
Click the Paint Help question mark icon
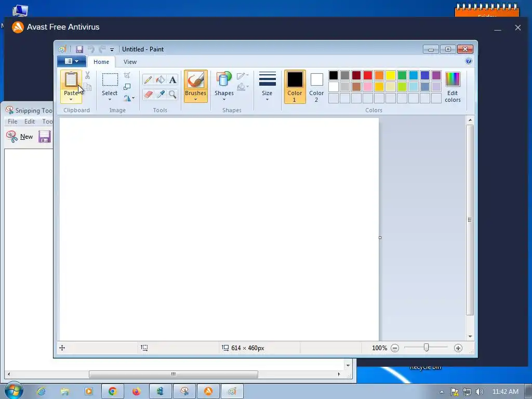click(x=469, y=61)
